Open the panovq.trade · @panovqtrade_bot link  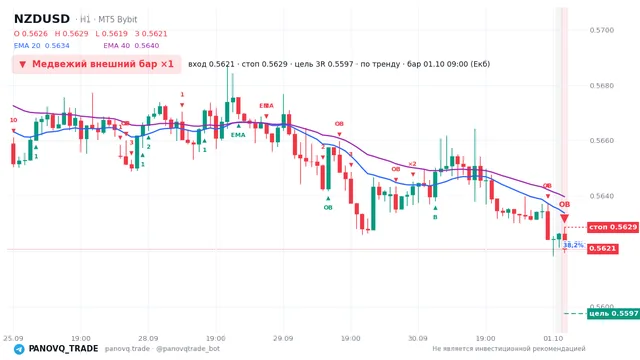(162, 349)
